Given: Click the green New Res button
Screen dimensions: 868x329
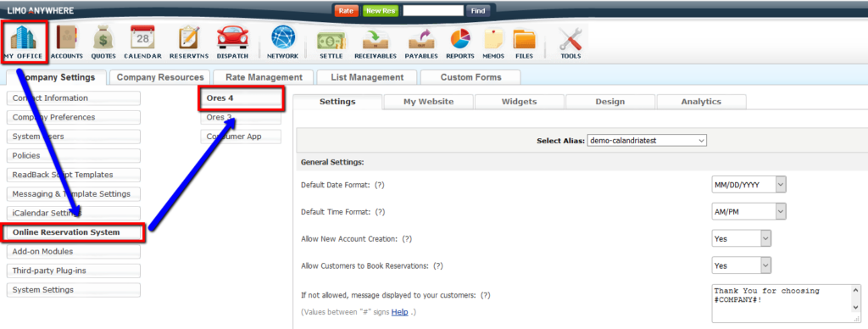Looking at the screenshot, I should tap(381, 10).
